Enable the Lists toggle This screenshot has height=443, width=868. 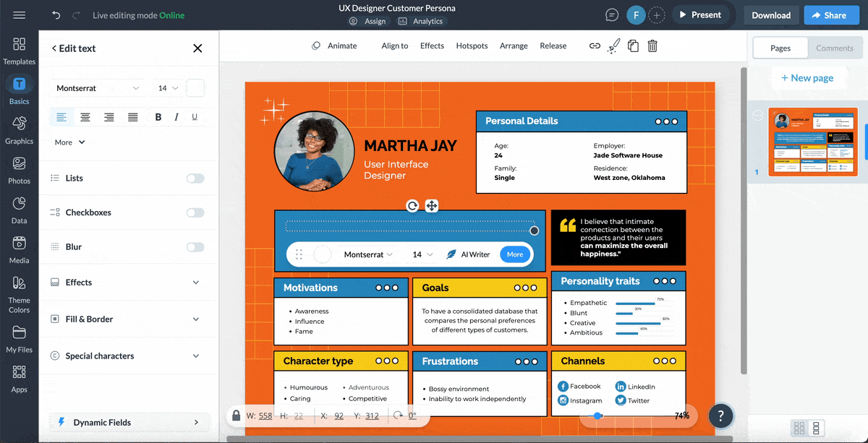point(195,179)
